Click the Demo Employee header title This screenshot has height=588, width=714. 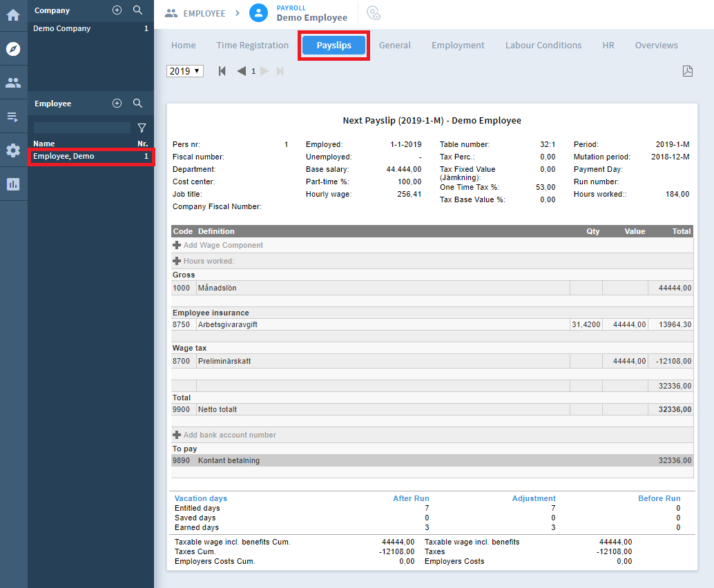tap(312, 18)
